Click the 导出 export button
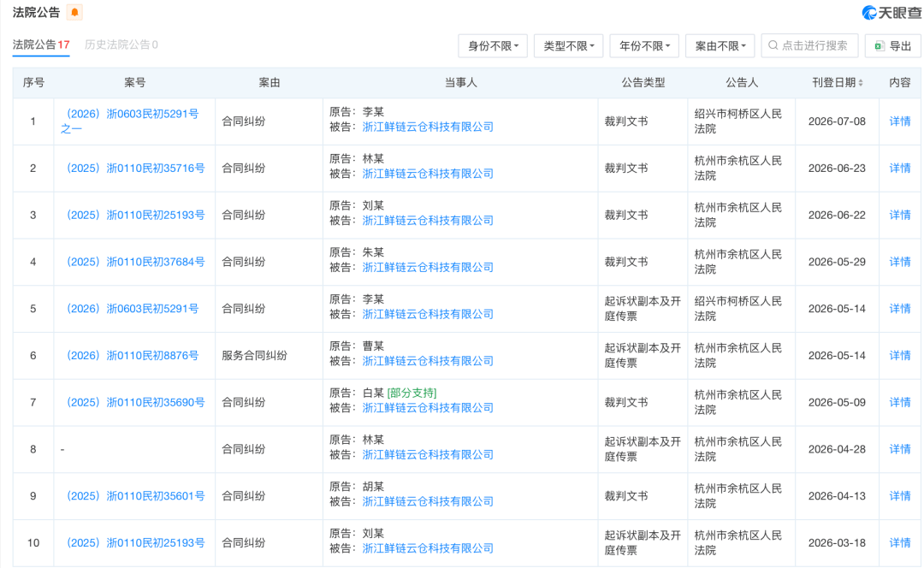Image resolution: width=924 pixels, height=568 pixels. [x=892, y=46]
